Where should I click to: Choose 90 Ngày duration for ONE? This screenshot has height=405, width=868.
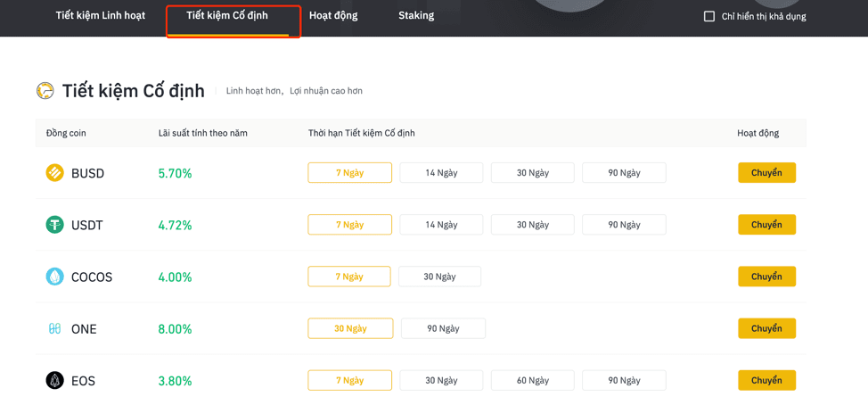click(443, 328)
